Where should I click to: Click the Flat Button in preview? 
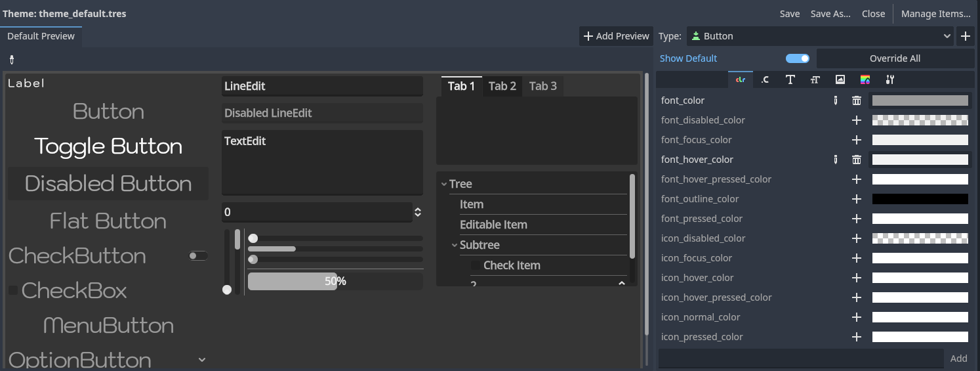[x=108, y=221]
